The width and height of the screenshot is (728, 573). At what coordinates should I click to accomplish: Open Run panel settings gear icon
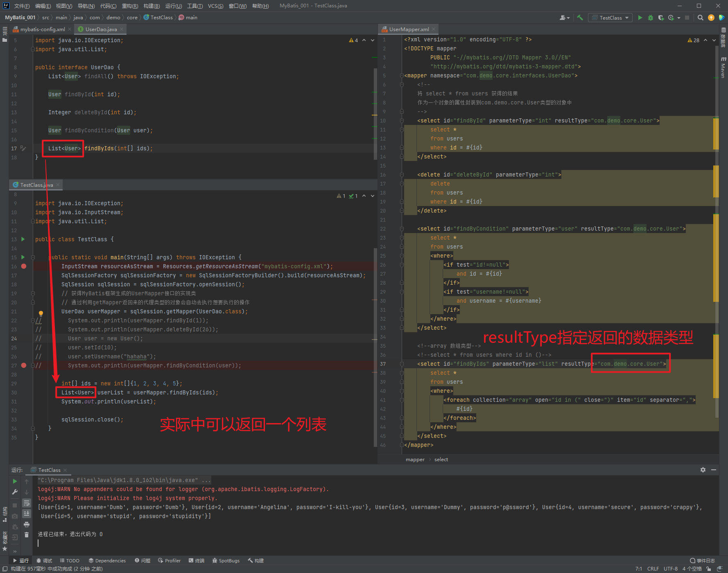coord(703,470)
